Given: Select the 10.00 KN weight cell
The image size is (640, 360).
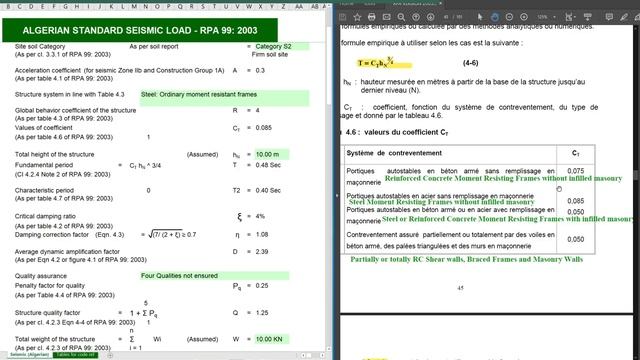Looking at the screenshot, I should [x=271, y=339].
